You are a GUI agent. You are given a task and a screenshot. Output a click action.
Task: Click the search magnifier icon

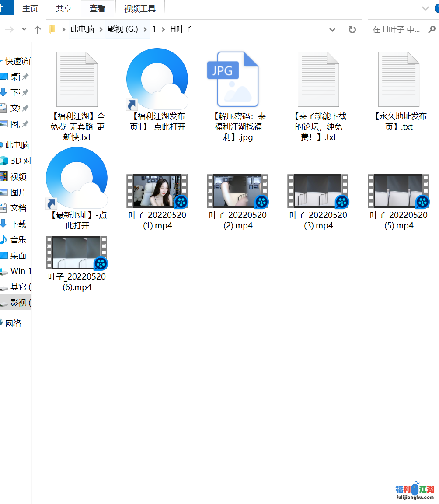[432, 30]
